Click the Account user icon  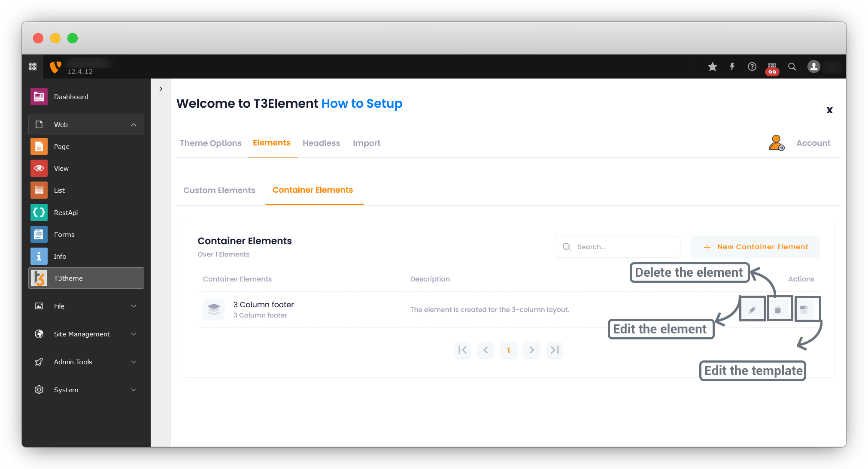tap(776, 143)
